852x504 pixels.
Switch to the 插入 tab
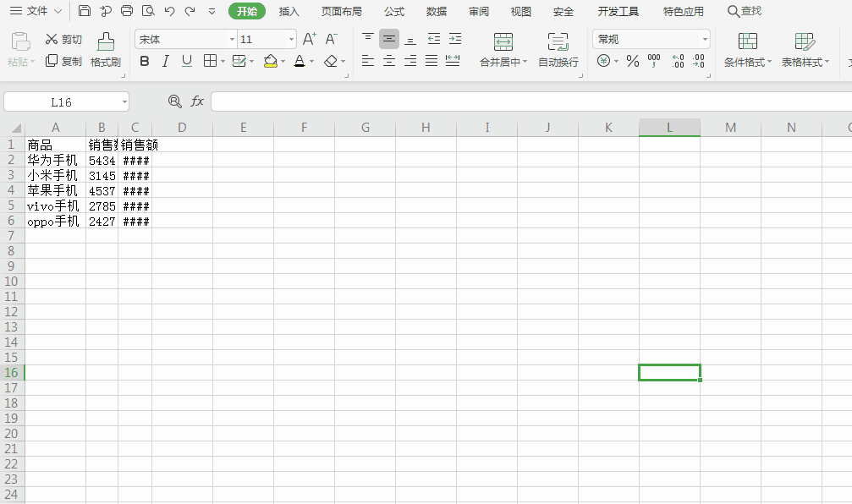(289, 11)
